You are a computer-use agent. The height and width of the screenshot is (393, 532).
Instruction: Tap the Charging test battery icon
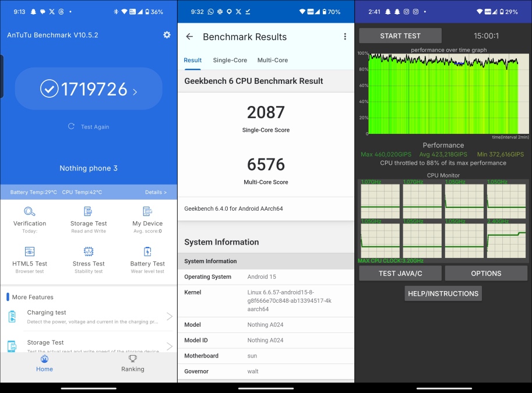pyautogui.click(x=12, y=317)
